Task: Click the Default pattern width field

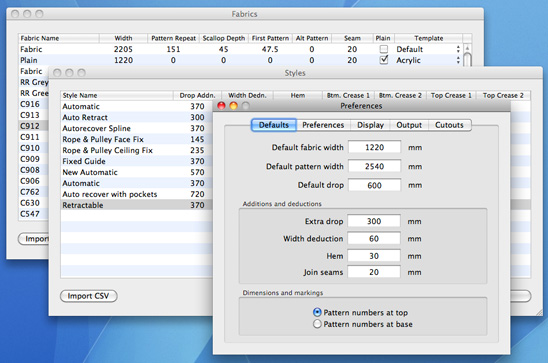Action: [374, 166]
